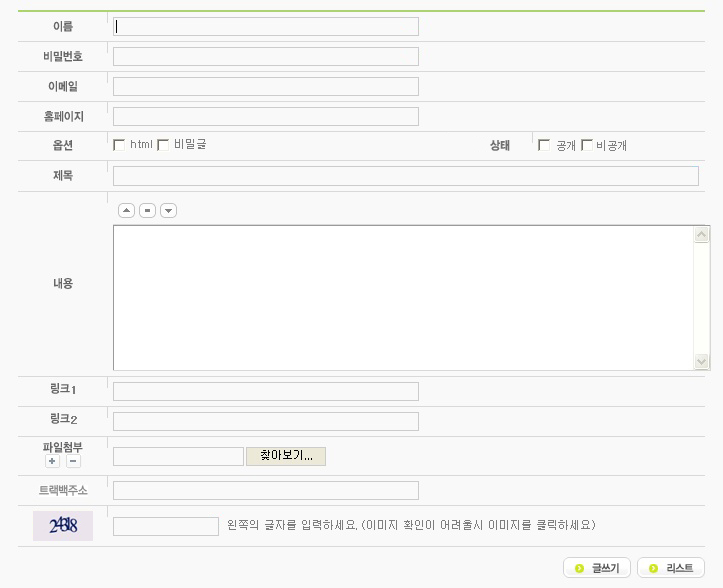
Task: Click the 이름 name input field
Action: click(266, 27)
